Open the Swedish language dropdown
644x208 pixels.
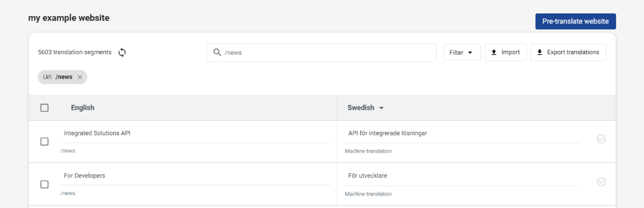[365, 108]
